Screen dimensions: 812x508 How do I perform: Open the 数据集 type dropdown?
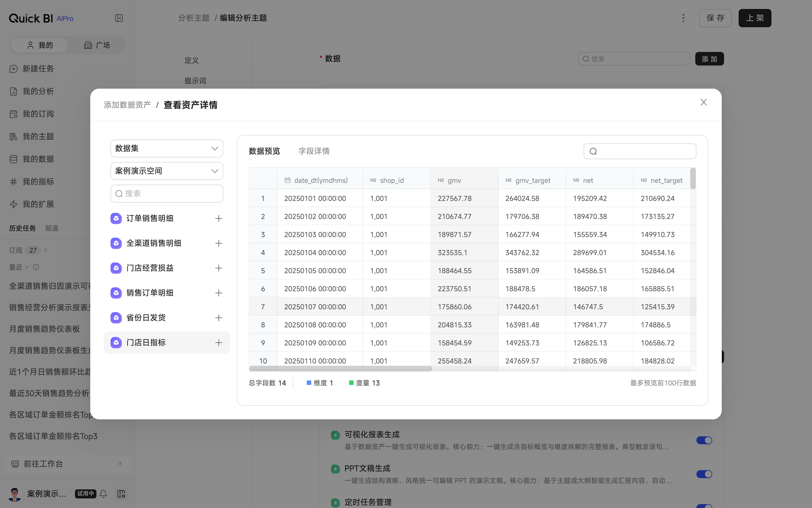tap(167, 148)
